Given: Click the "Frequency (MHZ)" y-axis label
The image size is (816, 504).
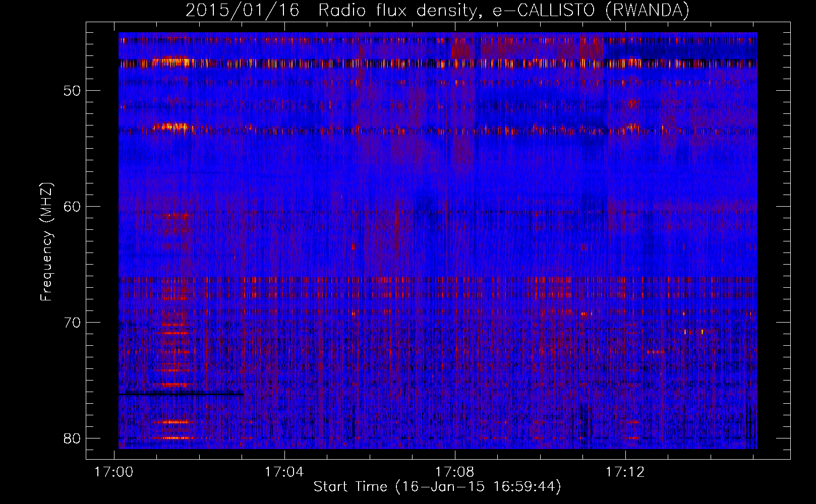Looking at the screenshot, I should point(46,241).
